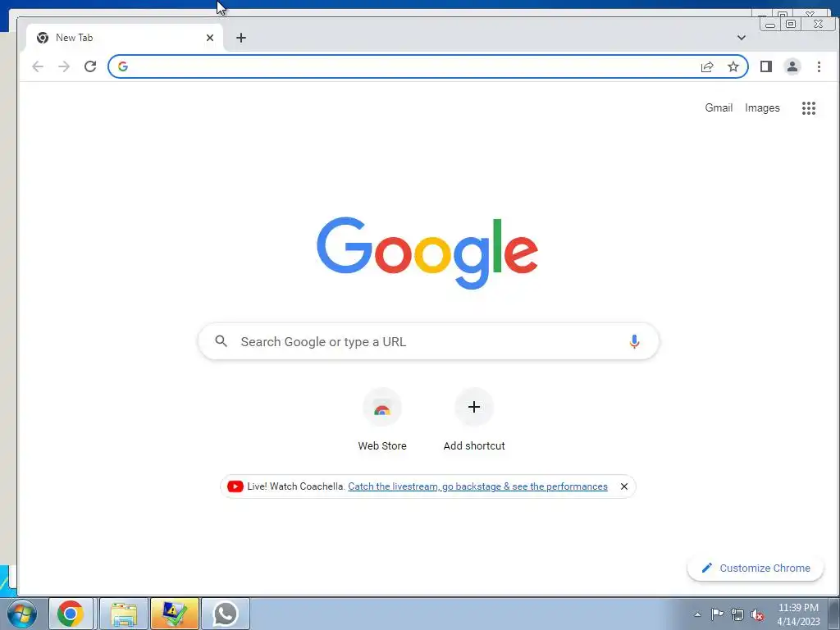
Task: Open File Explorer from the taskbar
Action: [x=124, y=614]
